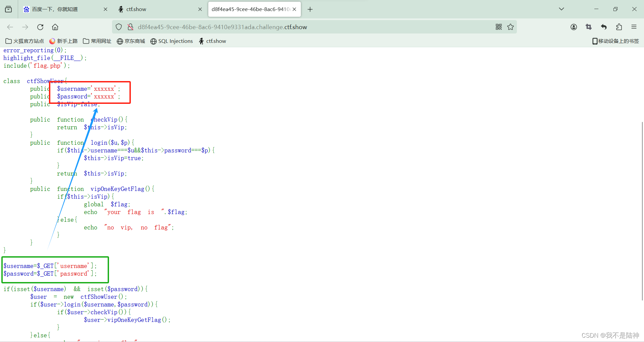Click the tracking protection shield icon
Image resolution: width=644 pixels, height=342 pixels.
click(119, 27)
